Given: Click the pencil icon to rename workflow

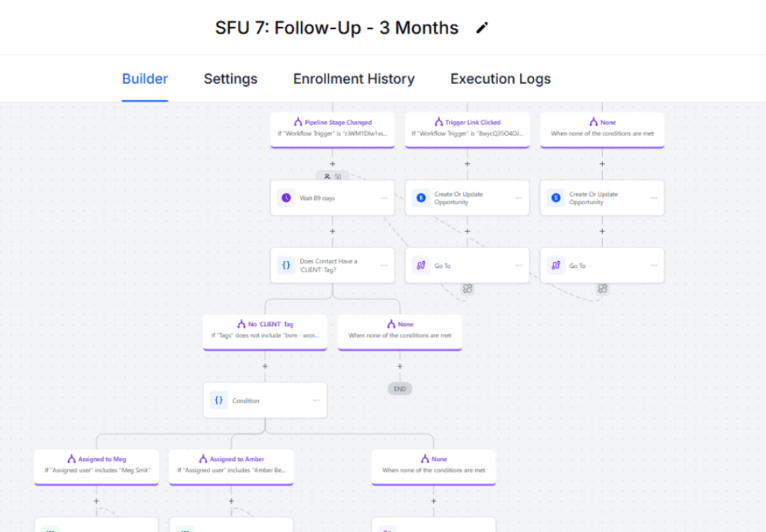Looking at the screenshot, I should tap(482, 28).
